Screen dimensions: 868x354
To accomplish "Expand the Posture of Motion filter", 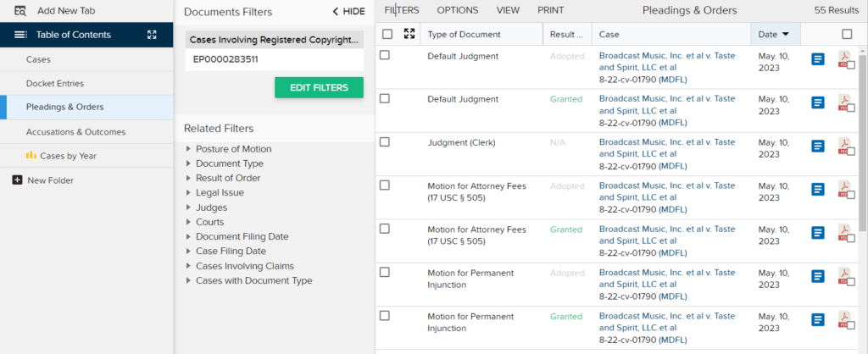I will [x=189, y=149].
